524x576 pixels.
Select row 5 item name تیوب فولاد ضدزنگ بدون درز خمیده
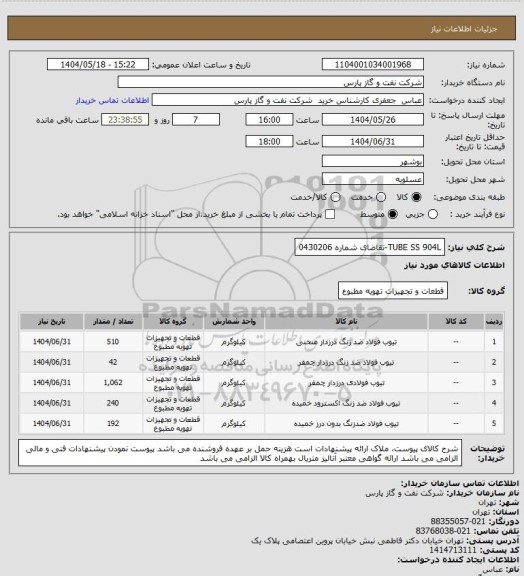click(x=346, y=424)
